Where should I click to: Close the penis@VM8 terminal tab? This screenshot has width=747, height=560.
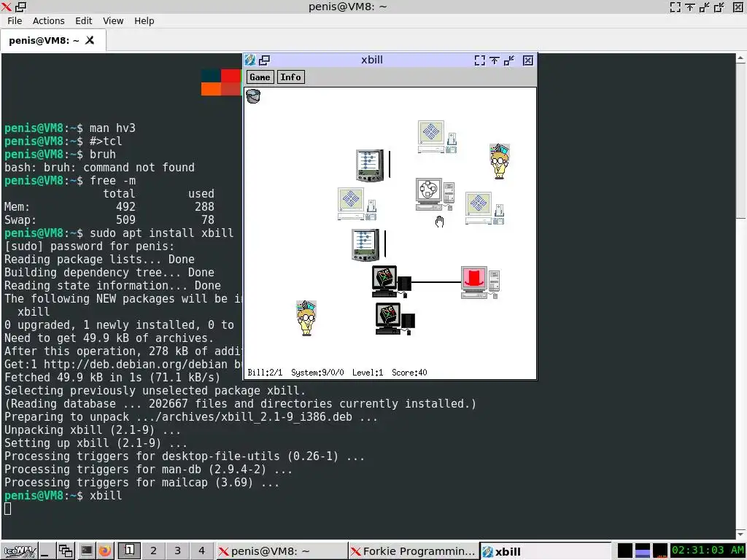coord(90,41)
